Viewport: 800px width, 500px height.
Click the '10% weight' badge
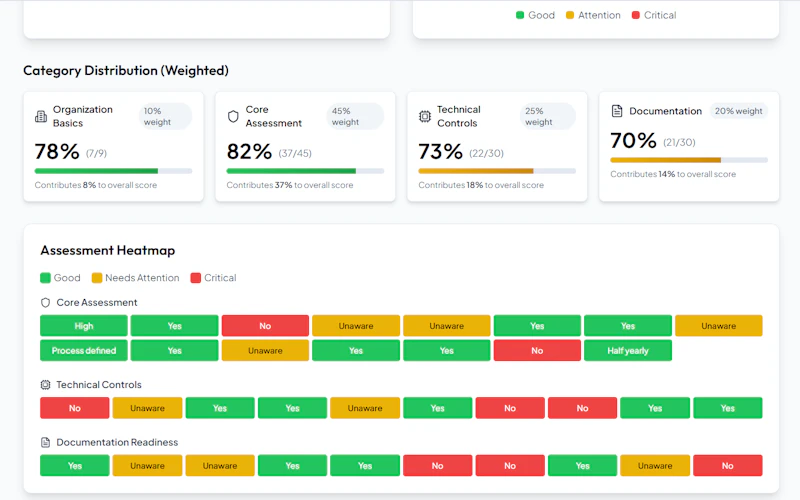pyautogui.click(x=165, y=116)
